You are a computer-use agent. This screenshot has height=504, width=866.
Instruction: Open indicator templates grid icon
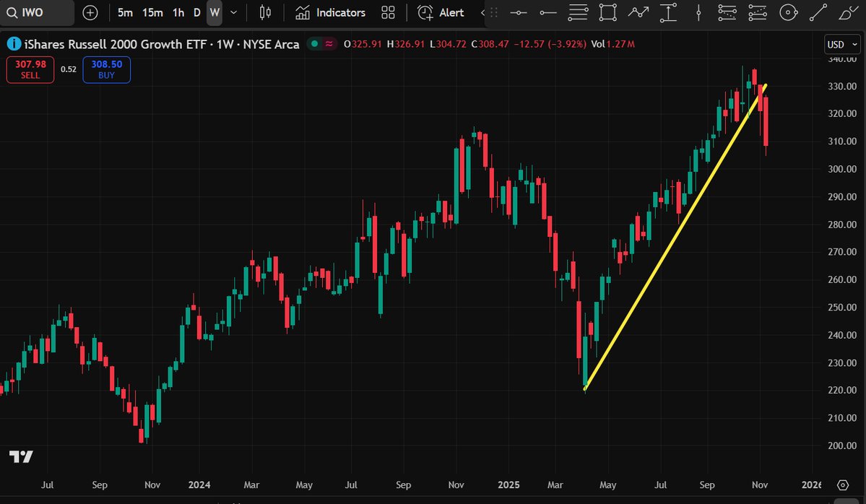389,13
